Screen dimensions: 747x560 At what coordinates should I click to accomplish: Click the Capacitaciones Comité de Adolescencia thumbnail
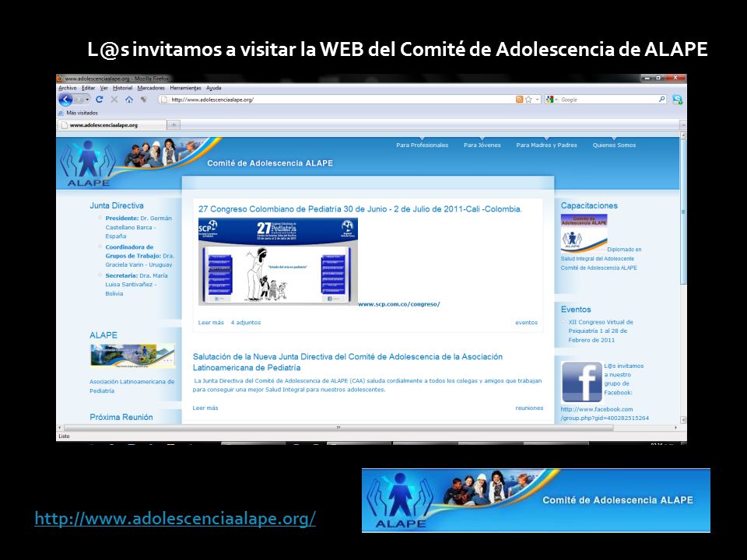coord(584,233)
